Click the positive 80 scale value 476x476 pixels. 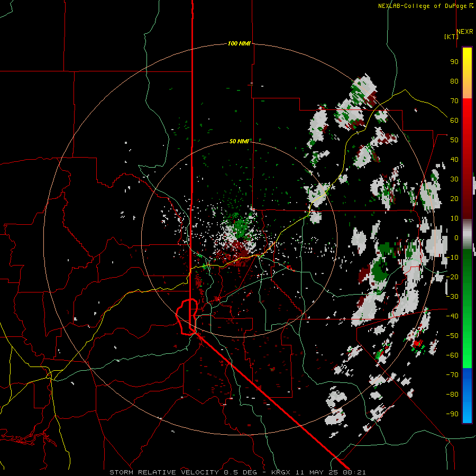click(454, 81)
